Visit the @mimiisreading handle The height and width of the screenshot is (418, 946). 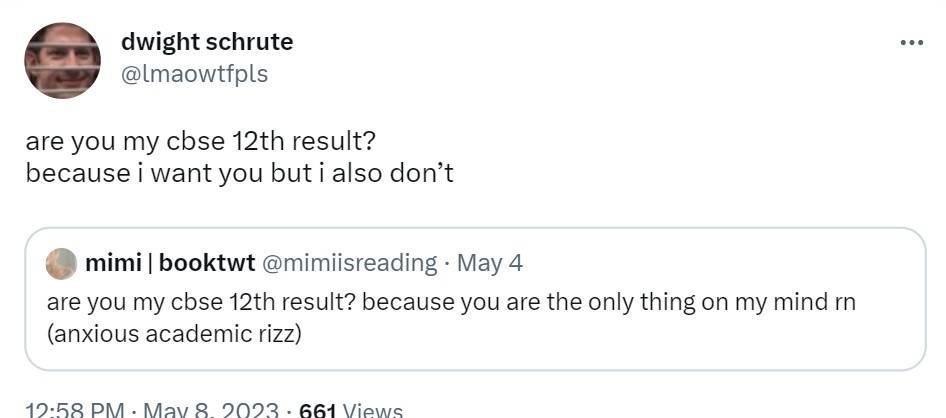349,263
